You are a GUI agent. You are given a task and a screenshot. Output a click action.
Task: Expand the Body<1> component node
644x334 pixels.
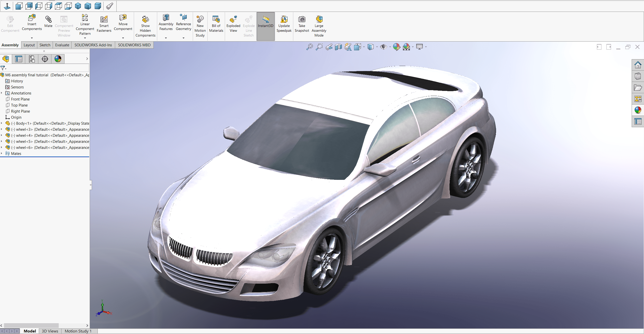2,123
